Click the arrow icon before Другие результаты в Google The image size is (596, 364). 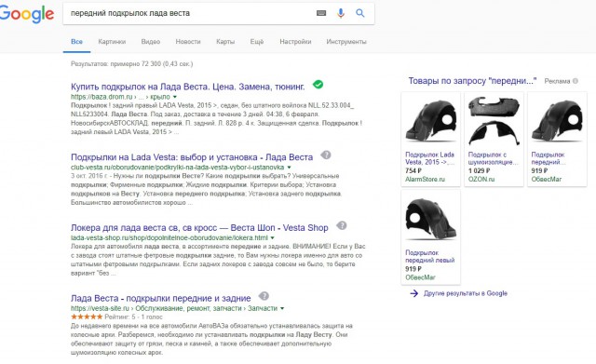pos(414,293)
